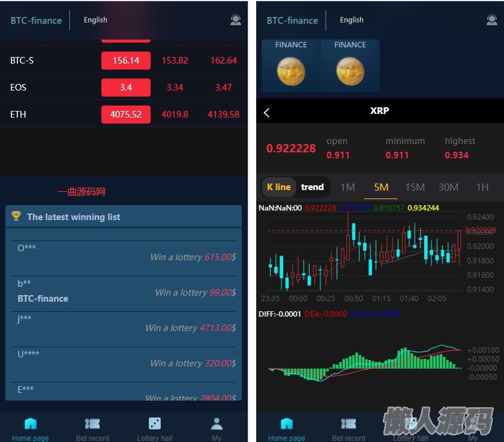This screenshot has height=442, width=504.
Task: Click winner b** lottery 99.00$ entry
Action: [124, 294]
